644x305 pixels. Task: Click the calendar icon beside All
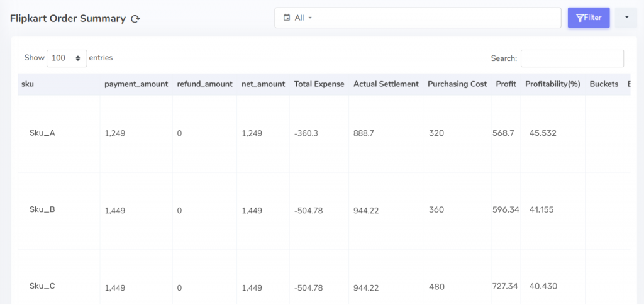coord(287,18)
